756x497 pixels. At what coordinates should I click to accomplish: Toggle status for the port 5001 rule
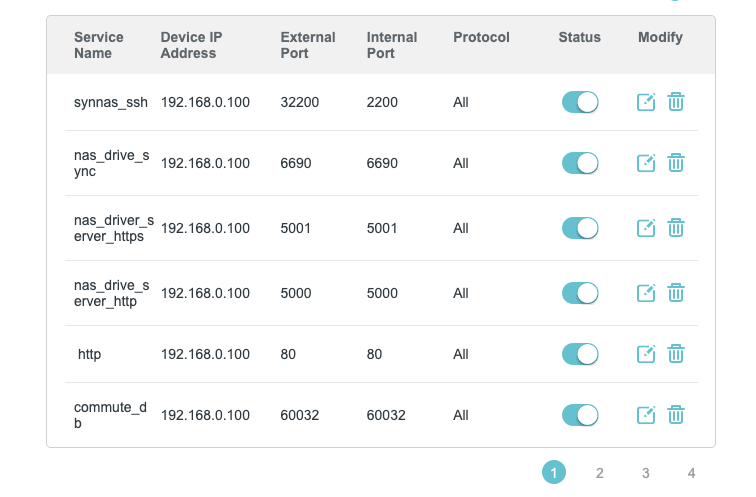tap(580, 228)
